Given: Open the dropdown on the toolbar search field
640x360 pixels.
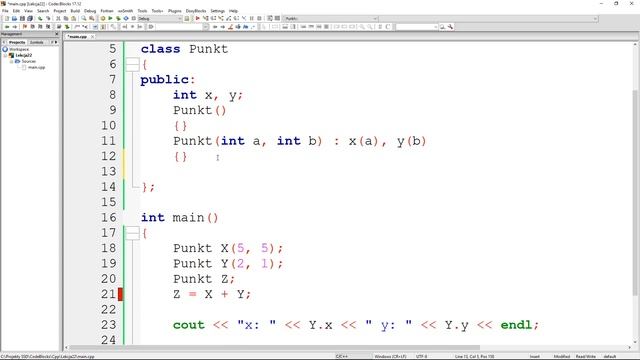Looking at the screenshot, I should tap(436, 27).
